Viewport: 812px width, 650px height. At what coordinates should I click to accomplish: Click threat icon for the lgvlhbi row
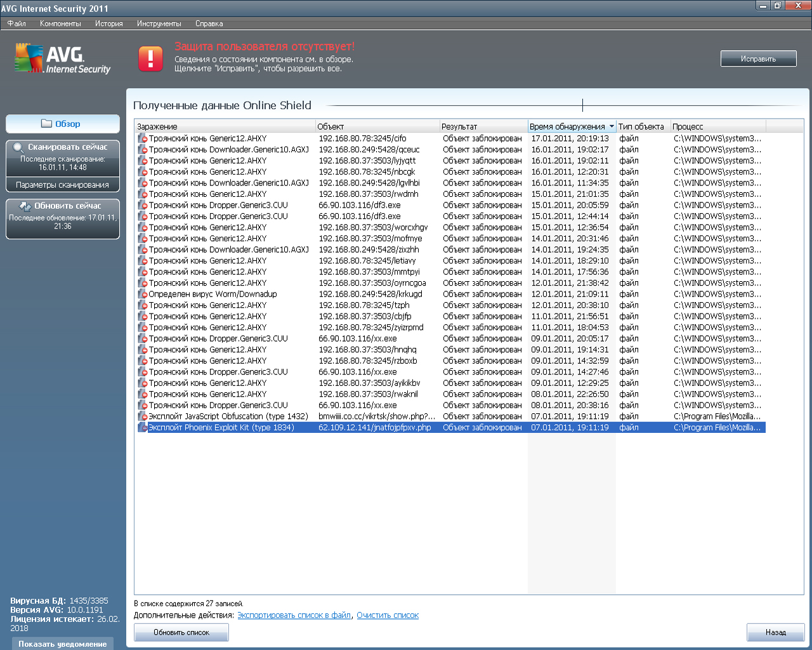(143, 183)
